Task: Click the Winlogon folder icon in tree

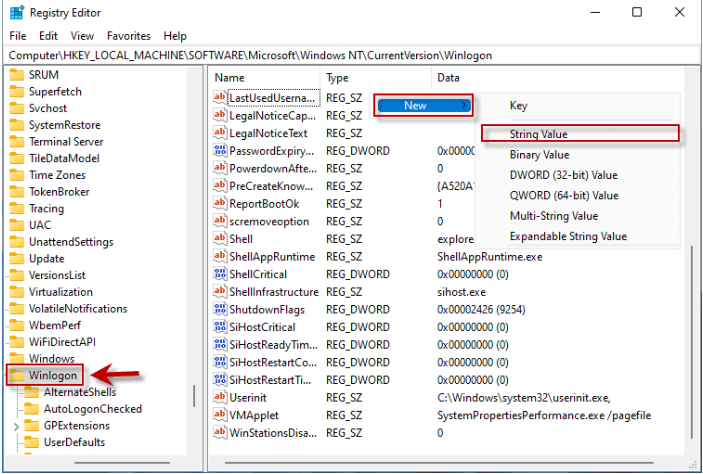Action: pyautogui.click(x=17, y=375)
